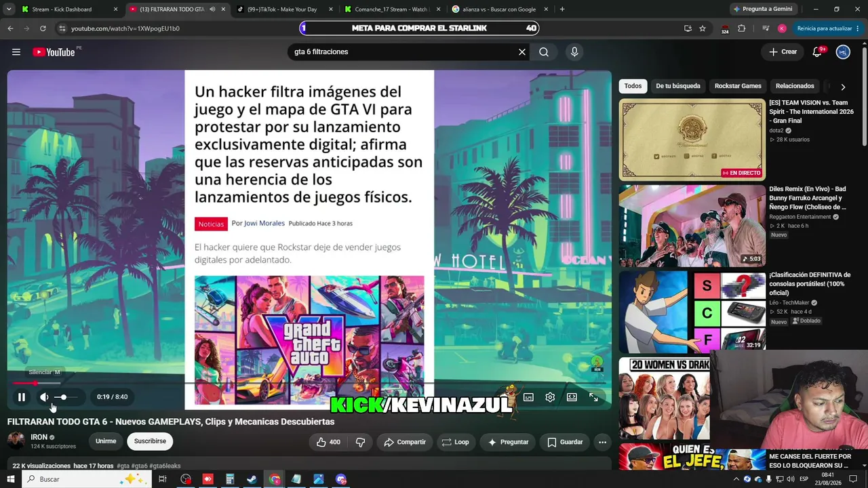The image size is (868, 488).
Task: Open Steam from the taskbar
Action: click(x=252, y=479)
